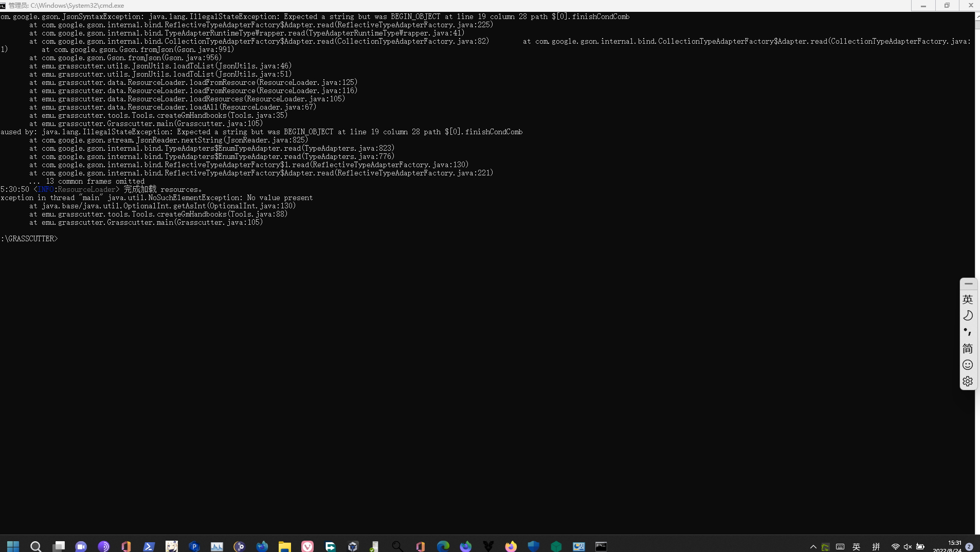Open the emoji panel on the IME toolbar

[968, 365]
